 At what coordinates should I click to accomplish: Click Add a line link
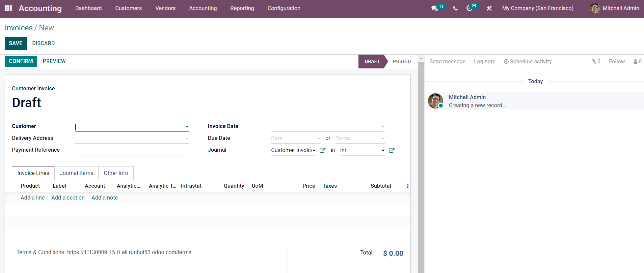(32, 198)
